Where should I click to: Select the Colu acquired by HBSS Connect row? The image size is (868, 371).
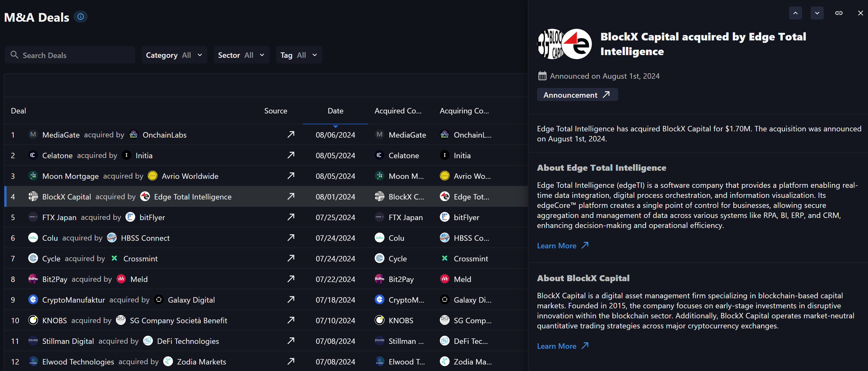[266, 237]
